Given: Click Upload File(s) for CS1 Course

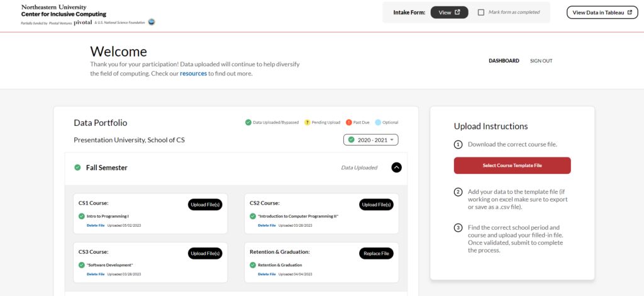Looking at the screenshot, I should click(205, 204).
